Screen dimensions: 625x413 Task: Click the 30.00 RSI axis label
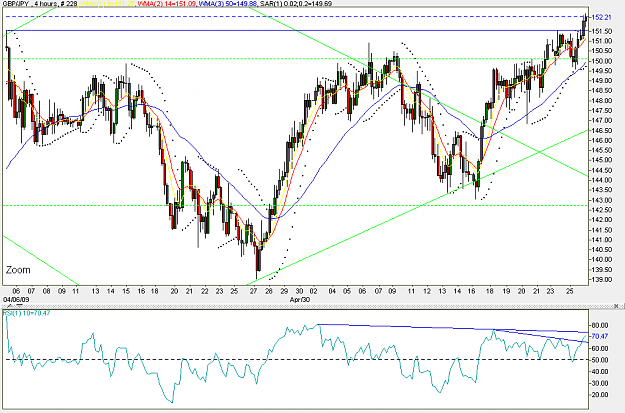(x=600, y=383)
